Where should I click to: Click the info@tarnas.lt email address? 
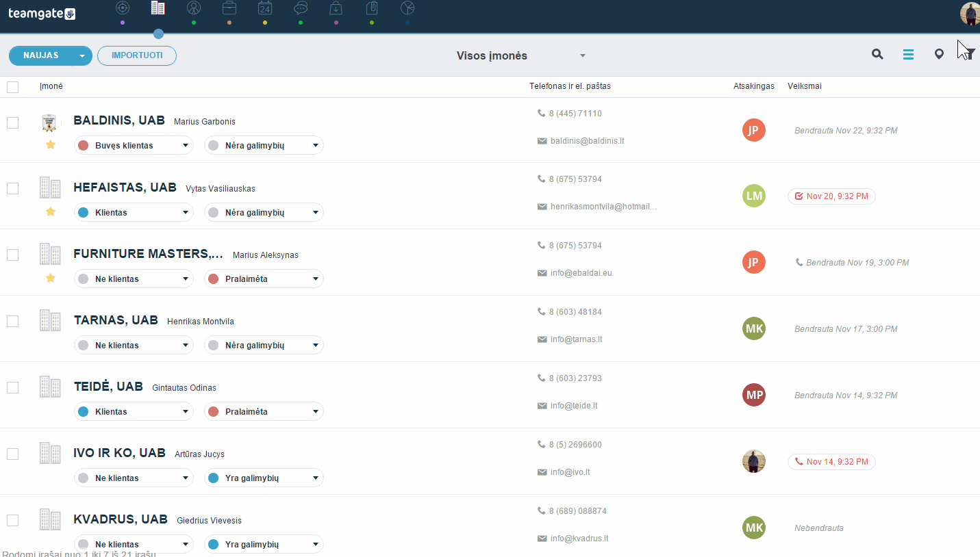tap(576, 339)
